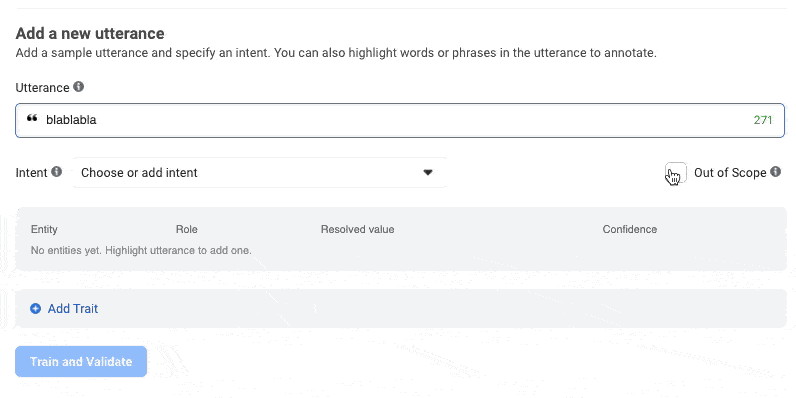Click the Resolved value column header

(357, 229)
